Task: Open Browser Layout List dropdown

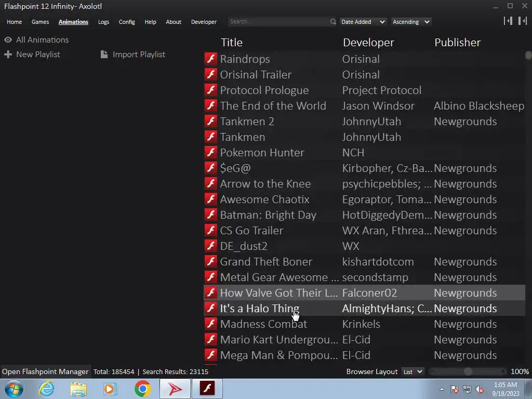Action: (x=413, y=372)
